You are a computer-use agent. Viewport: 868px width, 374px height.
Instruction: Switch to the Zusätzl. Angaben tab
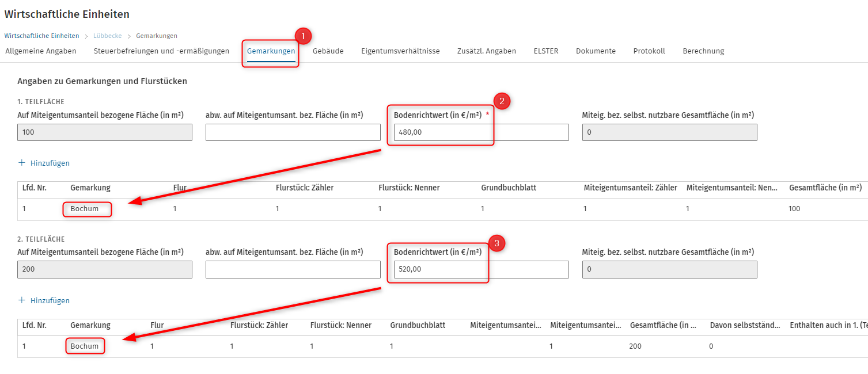click(487, 51)
